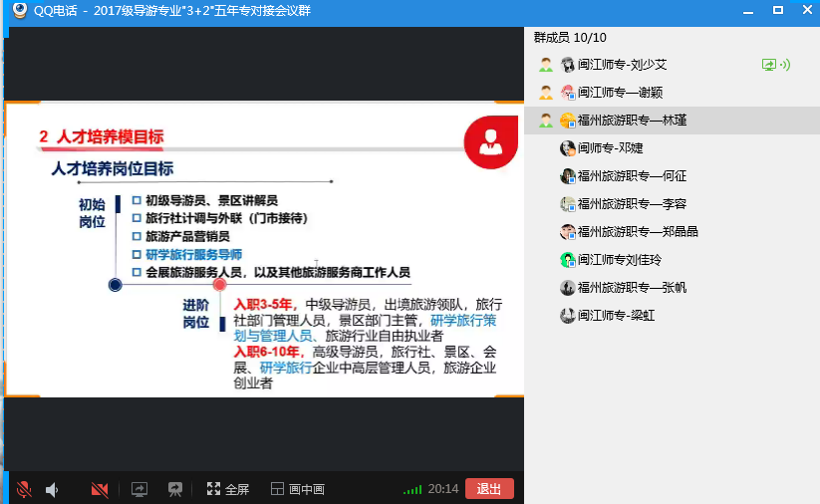Select member 福州旅游职专—林瑾
This screenshot has width=820, height=504.
672,121
